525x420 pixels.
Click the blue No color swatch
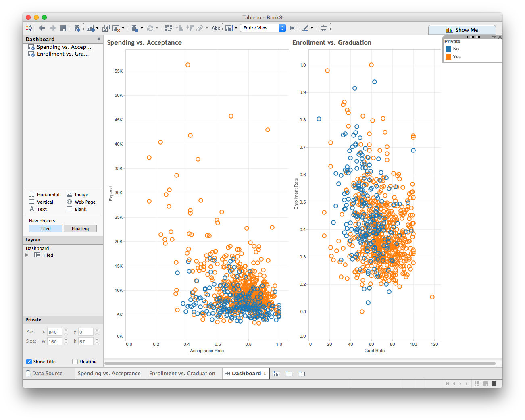click(x=448, y=49)
